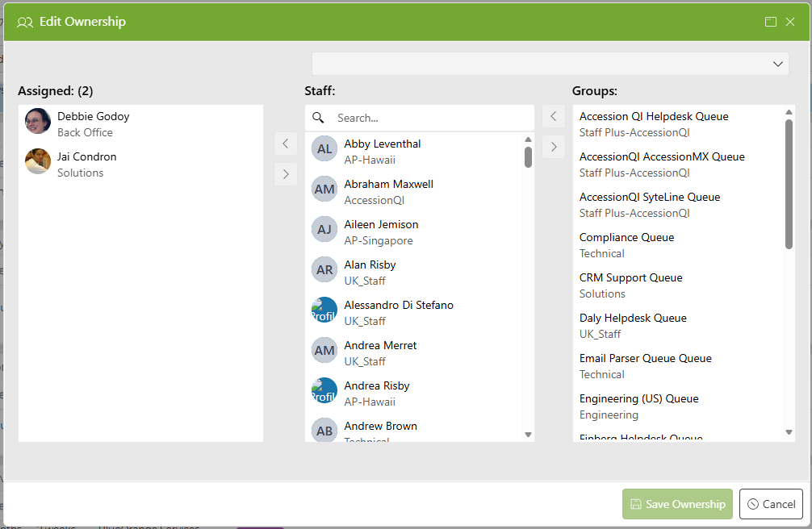
Task: Click the Cancel button
Action: click(x=771, y=504)
